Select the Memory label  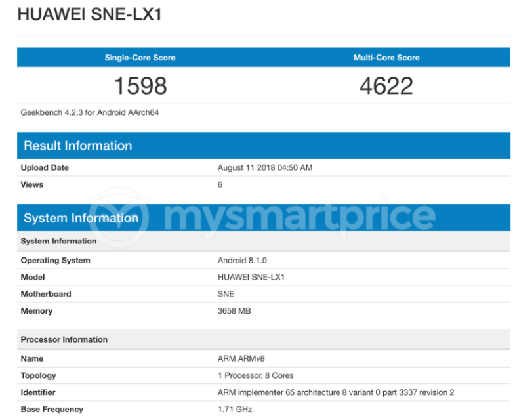37,311
